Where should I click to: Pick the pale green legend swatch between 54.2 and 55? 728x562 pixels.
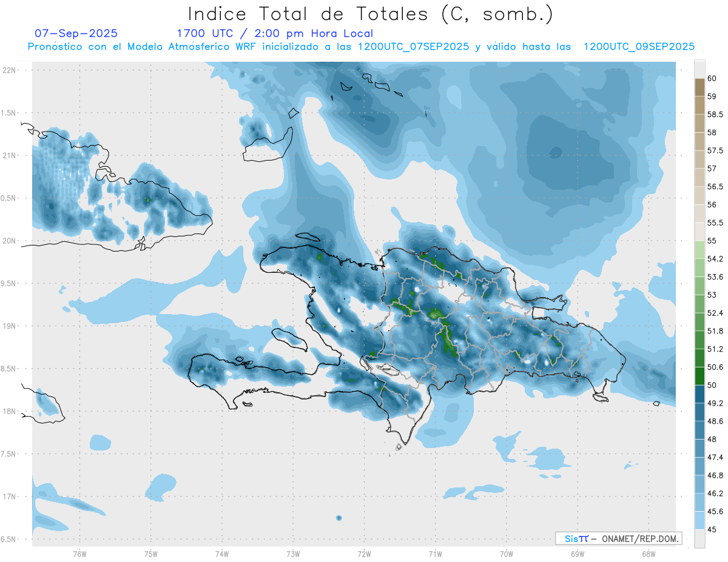tap(699, 250)
